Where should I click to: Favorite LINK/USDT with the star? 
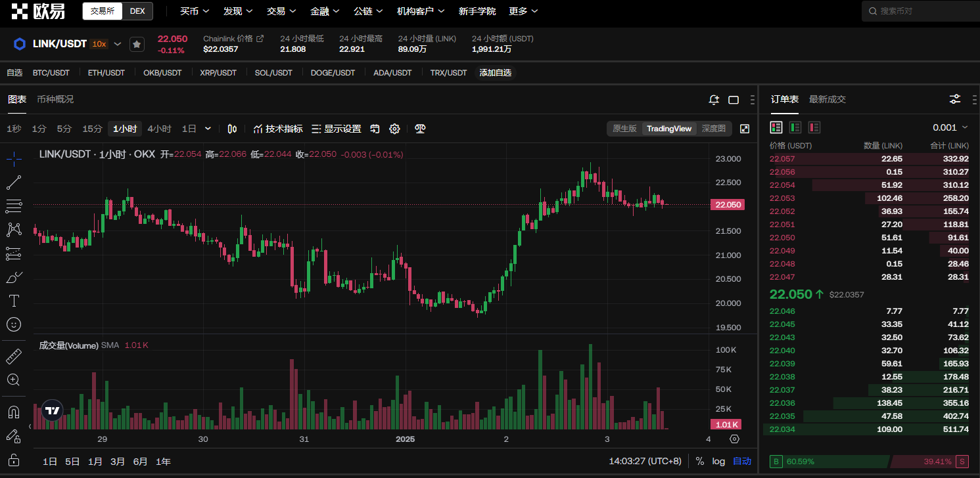[137, 44]
